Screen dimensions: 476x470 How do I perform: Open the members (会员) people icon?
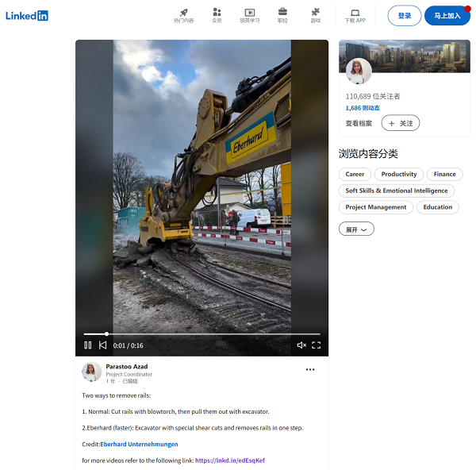tap(217, 13)
